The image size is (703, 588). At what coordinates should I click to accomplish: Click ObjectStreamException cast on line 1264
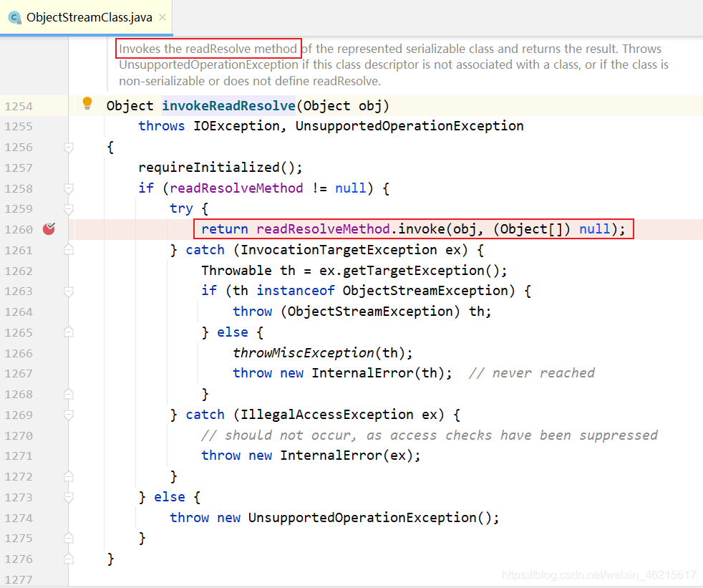click(370, 312)
